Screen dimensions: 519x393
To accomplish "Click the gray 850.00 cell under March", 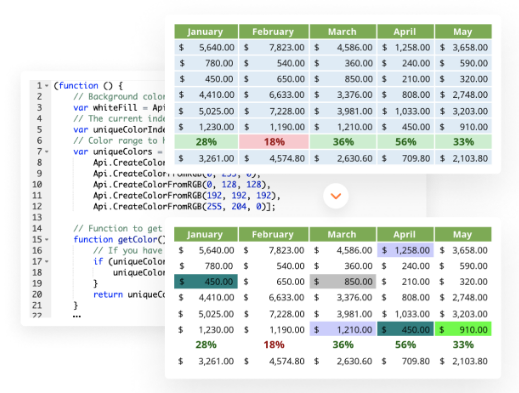I will 343,282.
